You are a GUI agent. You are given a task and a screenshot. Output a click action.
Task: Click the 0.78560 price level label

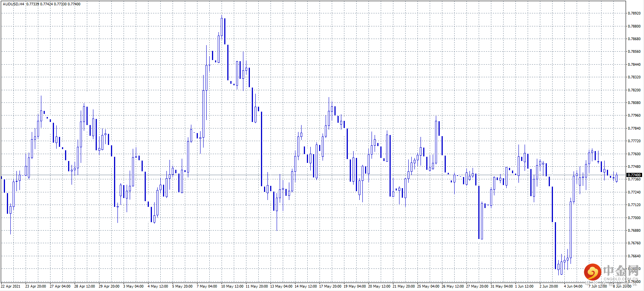pos(634,52)
